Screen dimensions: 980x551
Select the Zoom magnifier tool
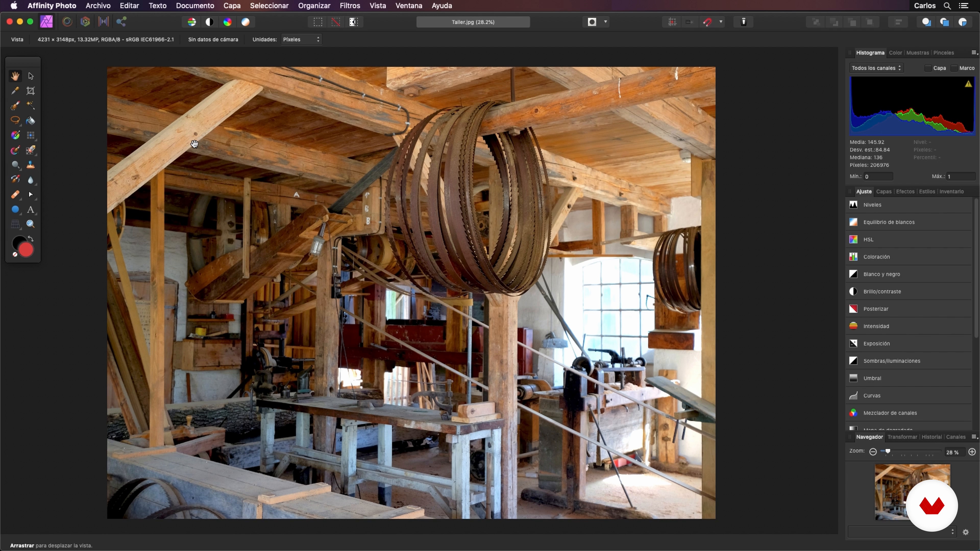point(31,224)
